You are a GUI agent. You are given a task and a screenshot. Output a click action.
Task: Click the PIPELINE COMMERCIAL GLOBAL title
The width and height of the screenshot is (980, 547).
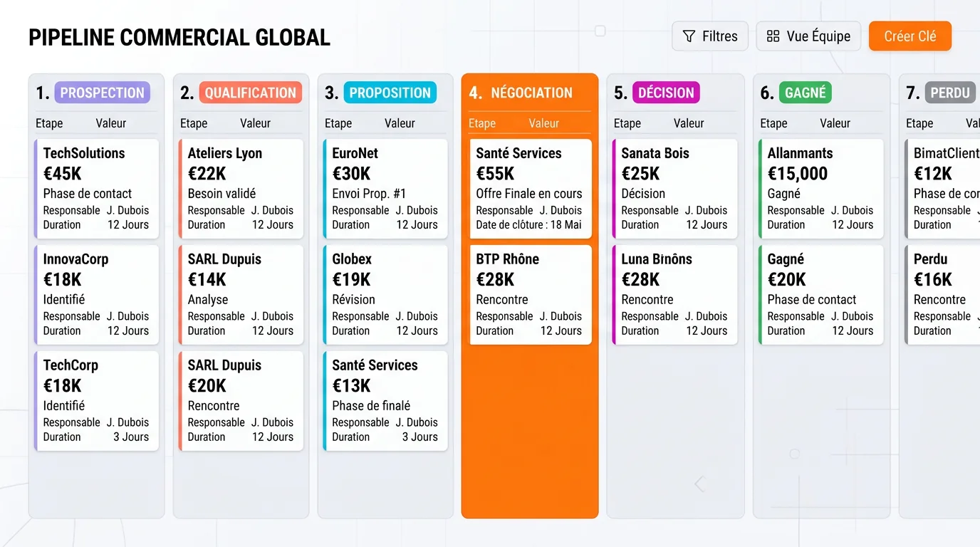pos(179,36)
